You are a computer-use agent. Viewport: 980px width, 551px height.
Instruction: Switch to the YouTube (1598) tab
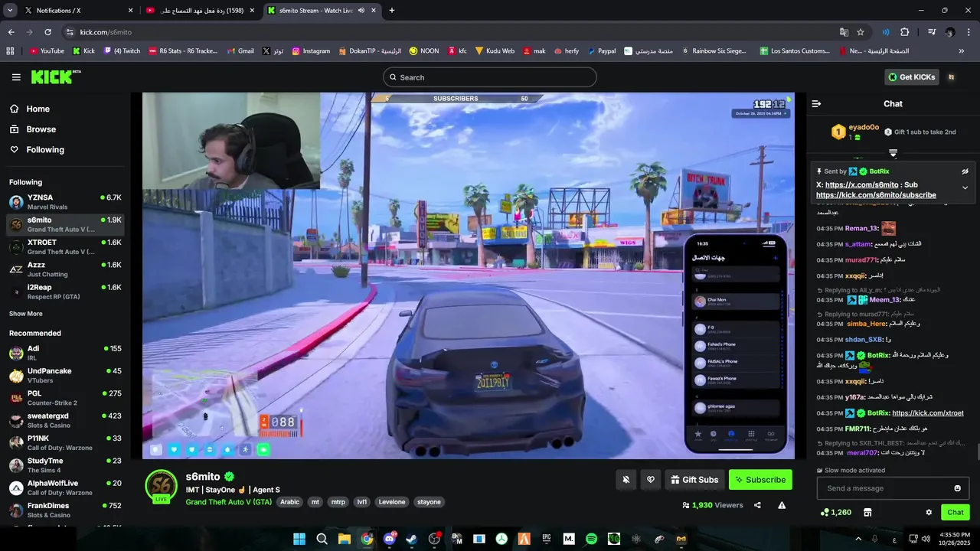click(x=199, y=11)
